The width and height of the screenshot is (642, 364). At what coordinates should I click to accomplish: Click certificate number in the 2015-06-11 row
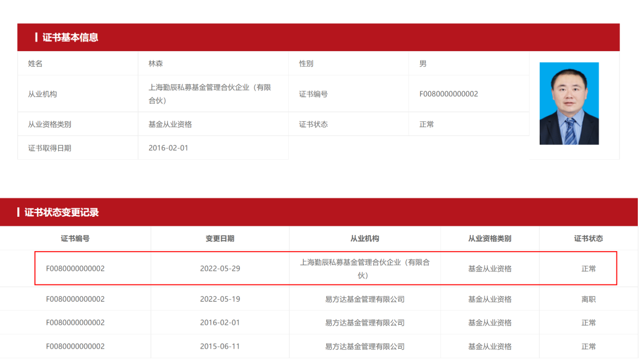(75, 346)
